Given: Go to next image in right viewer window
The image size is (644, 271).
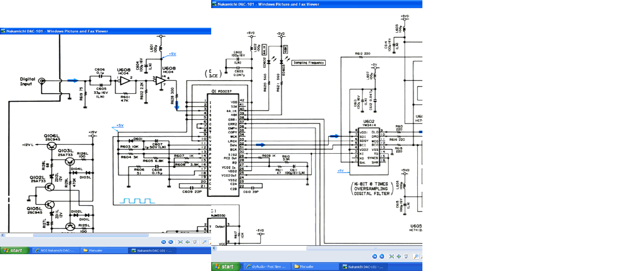Looking at the screenshot, I should pyautogui.click(x=382, y=256).
